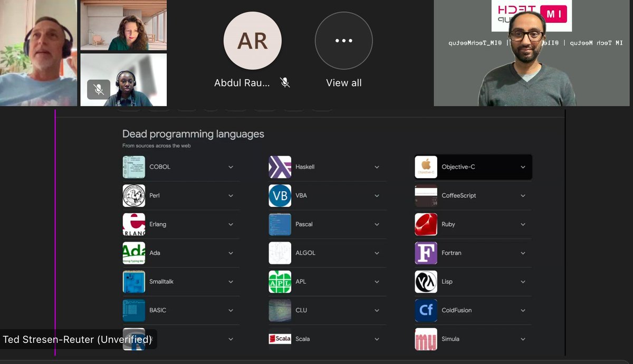Click the Dead programming languages heading

pyautogui.click(x=193, y=134)
